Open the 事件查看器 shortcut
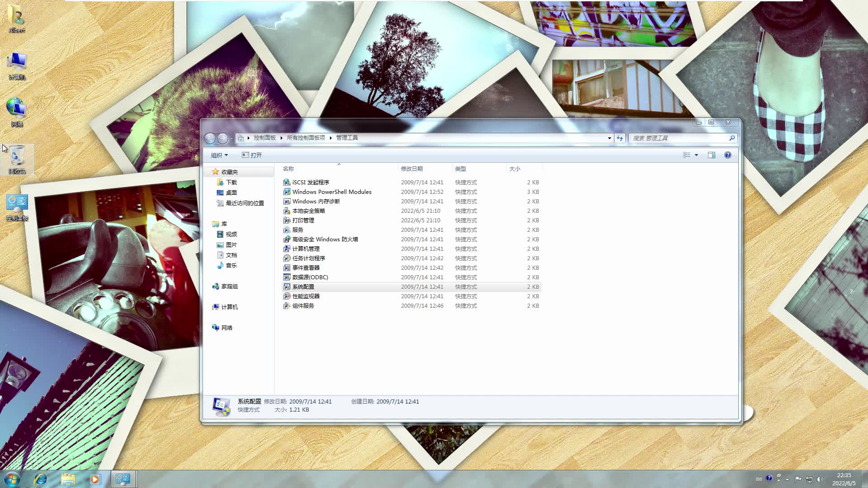868x488 pixels. click(x=306, y=267)
